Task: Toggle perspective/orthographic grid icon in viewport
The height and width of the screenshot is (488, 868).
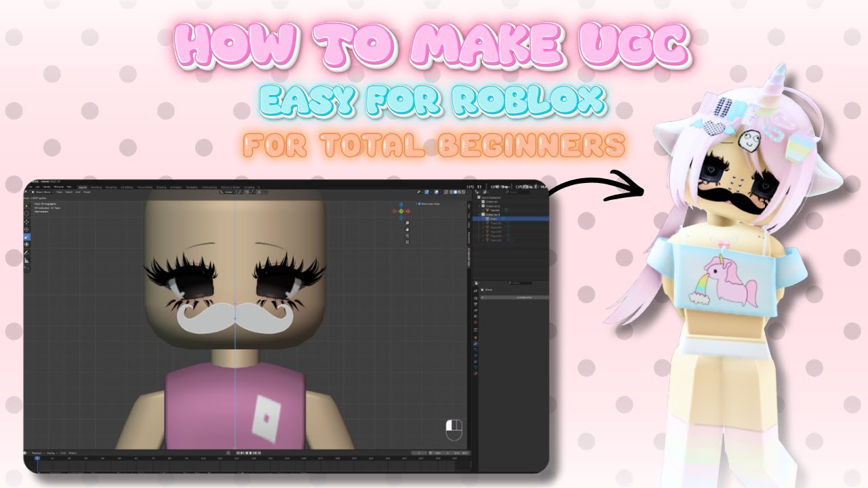Action: click(x=407, y=242)
